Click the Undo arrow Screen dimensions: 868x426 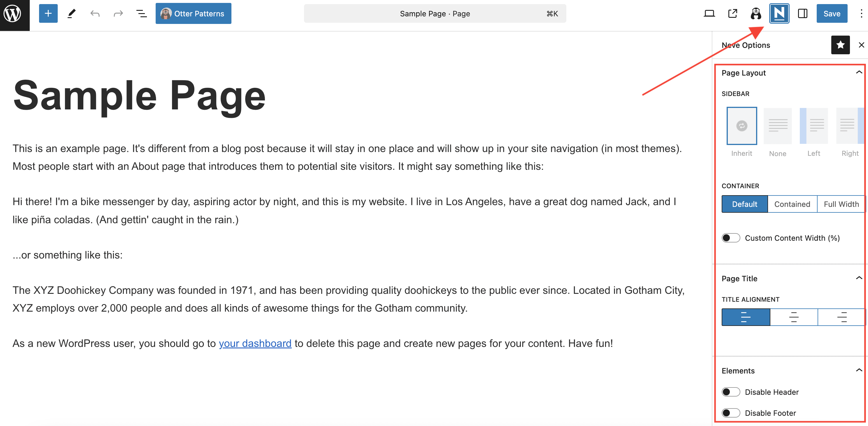[95, 14]
